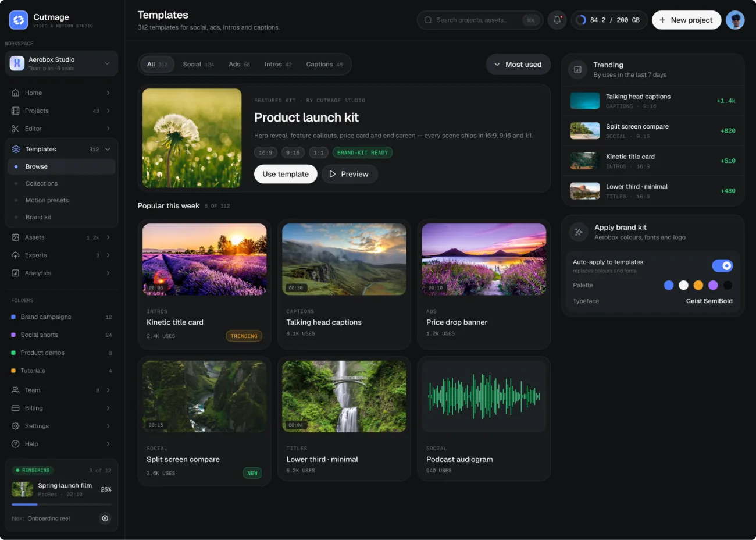Click the Apply brand kit sparkle icon

coord(578,232)
